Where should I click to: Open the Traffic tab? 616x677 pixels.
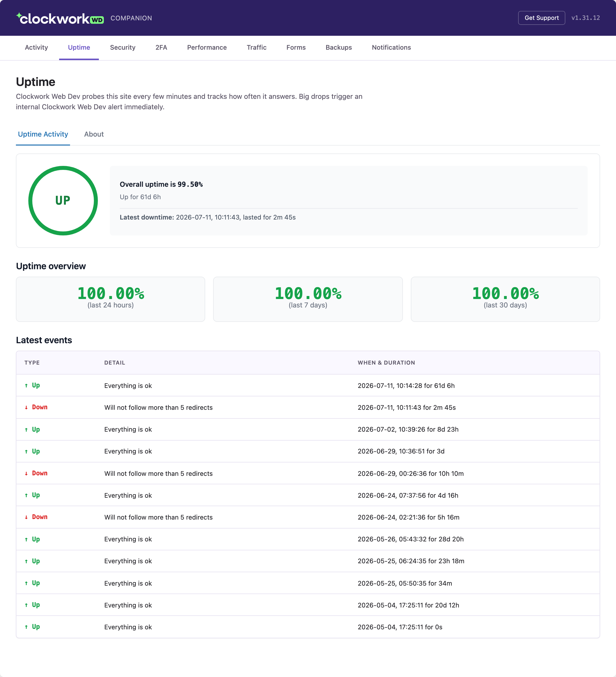pyautogui.click(x=257, y=47)
